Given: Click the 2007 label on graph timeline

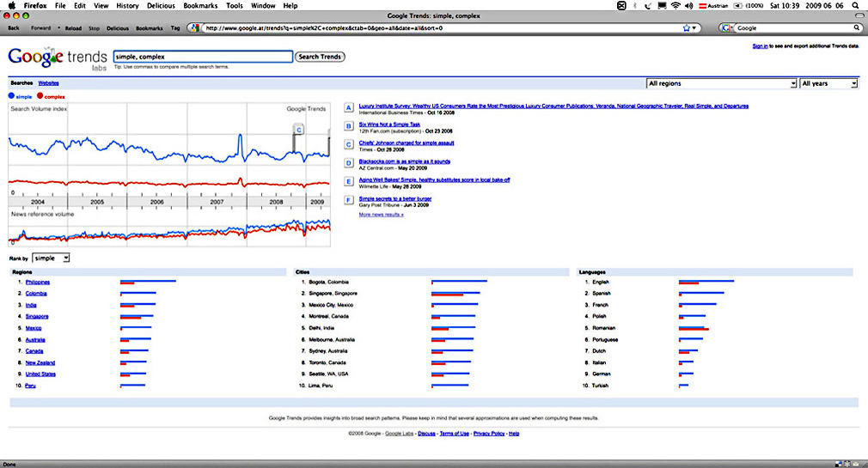Looking at the screenshot, I should point(217,202).
